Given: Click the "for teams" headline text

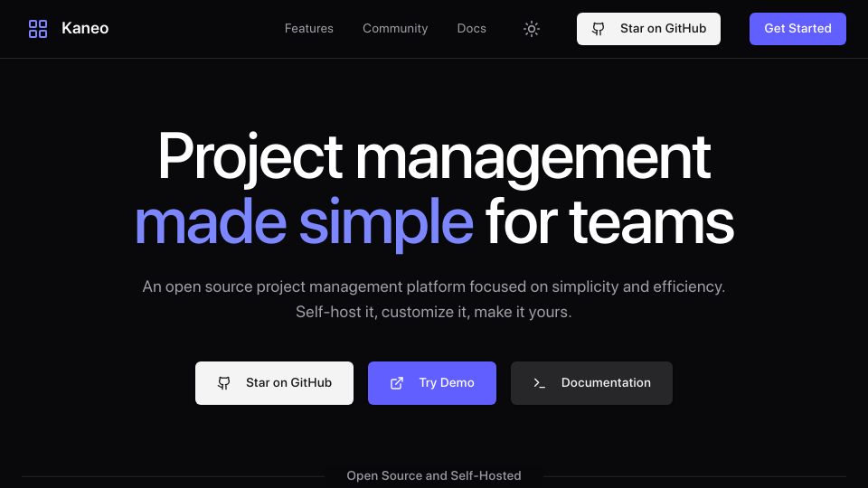Looking at the screenshot, I should tap(609, 223).
